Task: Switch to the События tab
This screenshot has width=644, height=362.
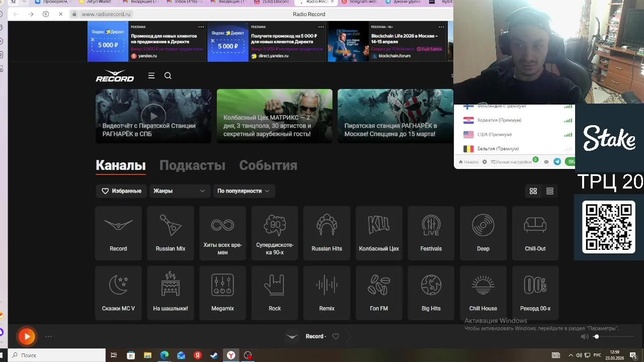Action: pyautogui.click(x=268, y=165)
